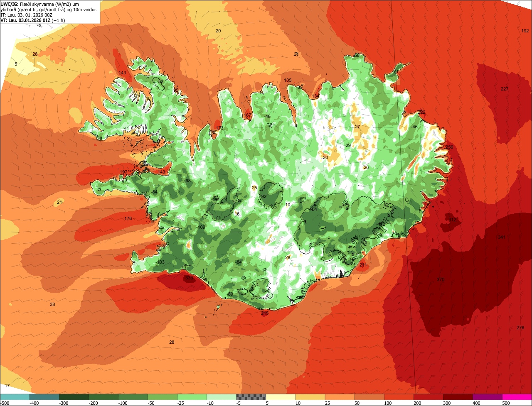Click the -500 label on the color scale

pos(5,403)
